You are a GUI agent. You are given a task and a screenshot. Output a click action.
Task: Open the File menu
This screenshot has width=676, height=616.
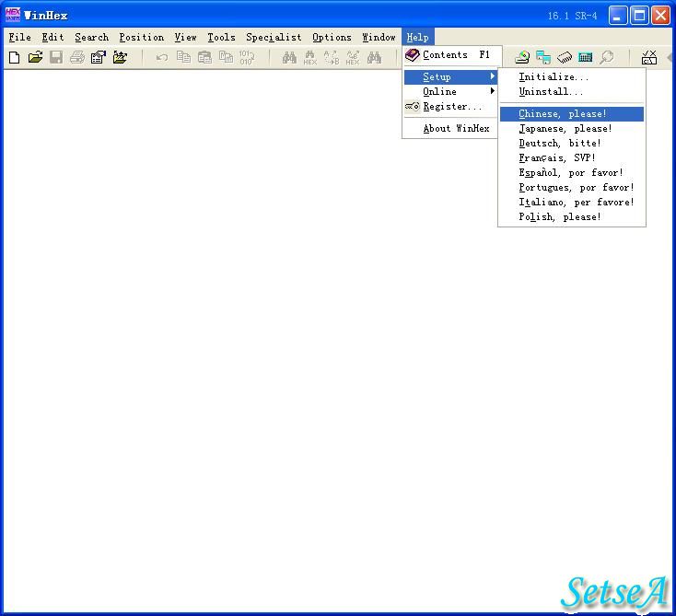[20, 38]
